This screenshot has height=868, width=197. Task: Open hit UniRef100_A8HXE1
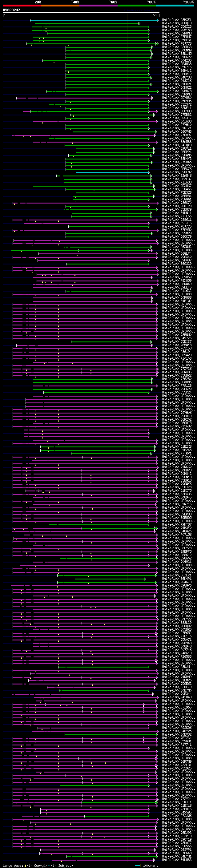pos(176,20)
